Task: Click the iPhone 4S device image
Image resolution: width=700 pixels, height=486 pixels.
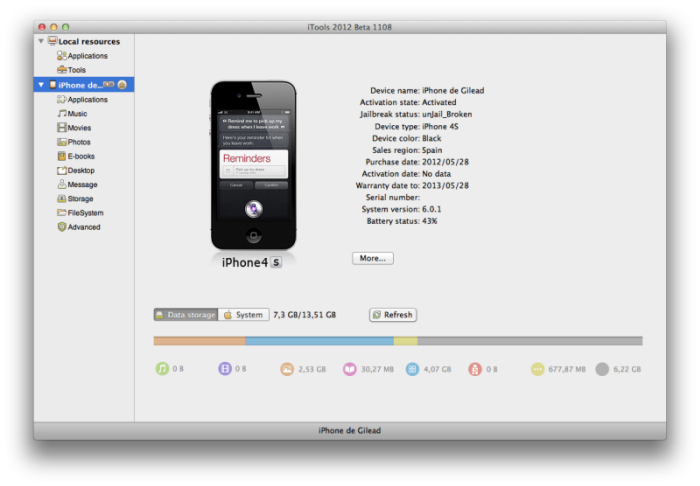Action: (x=254, y=165)
